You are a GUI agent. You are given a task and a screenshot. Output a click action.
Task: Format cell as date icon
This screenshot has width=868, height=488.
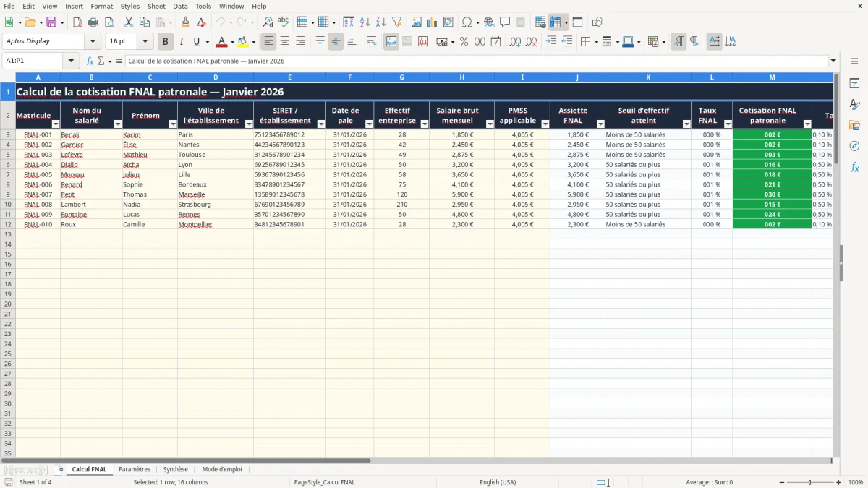pos(496,42)
